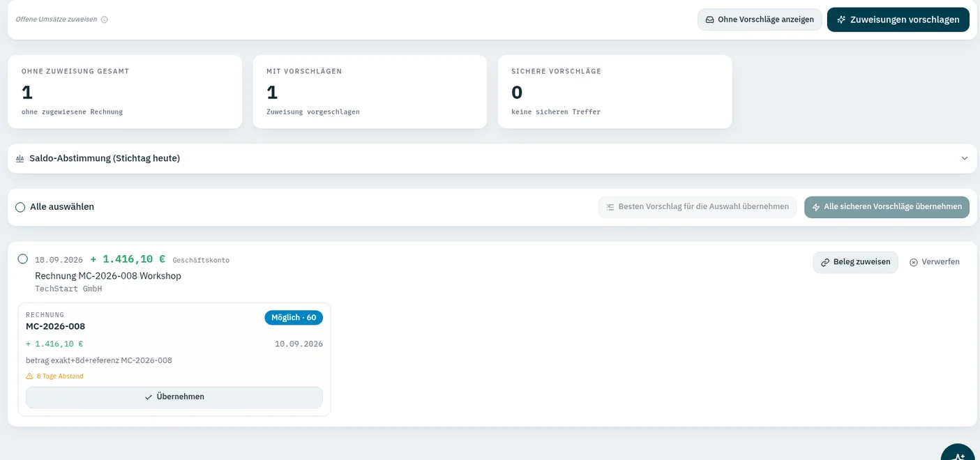Run Zuweisungen vorschlagen
Viewport: 980px width, 460px height.
point(898,20)
